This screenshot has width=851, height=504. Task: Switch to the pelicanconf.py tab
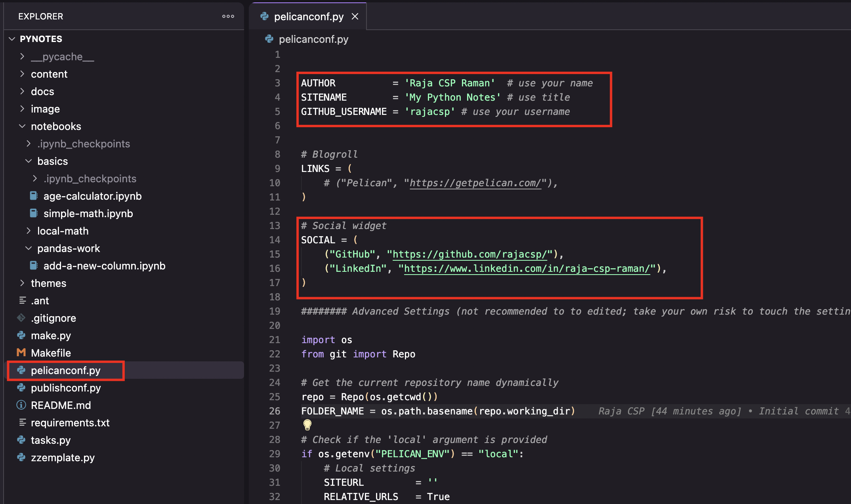coord(308,17)
